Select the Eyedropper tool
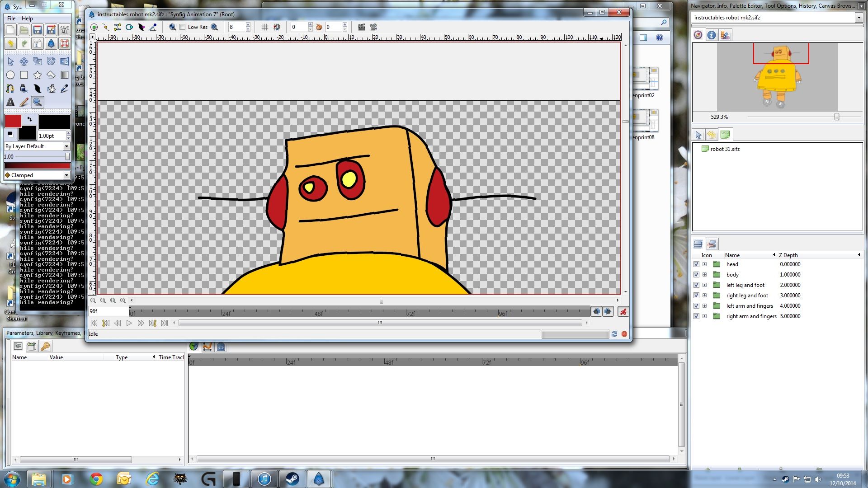Screen dimensions: 868x488 pyautogui.click(x=64, y=89)
